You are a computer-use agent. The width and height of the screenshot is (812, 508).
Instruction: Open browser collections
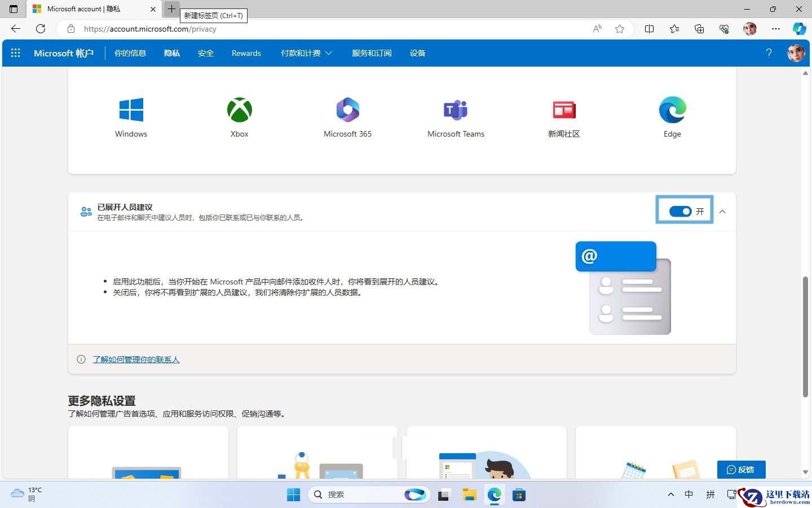coord(699,29)
